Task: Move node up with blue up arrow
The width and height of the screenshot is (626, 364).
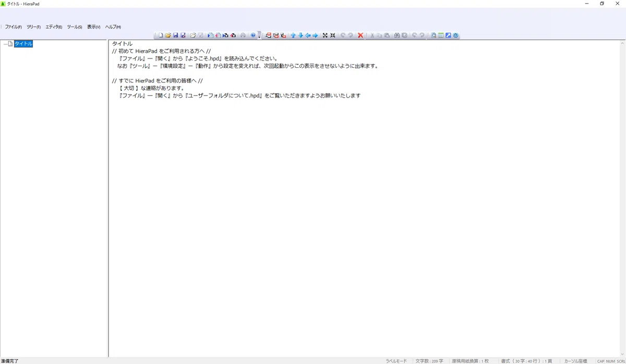Action: 293,35
